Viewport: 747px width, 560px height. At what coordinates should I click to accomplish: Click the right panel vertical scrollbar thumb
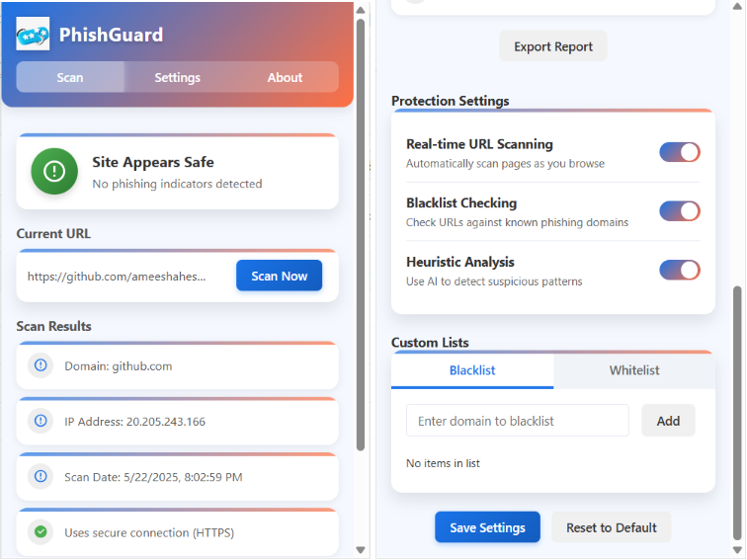click(737, 413)
